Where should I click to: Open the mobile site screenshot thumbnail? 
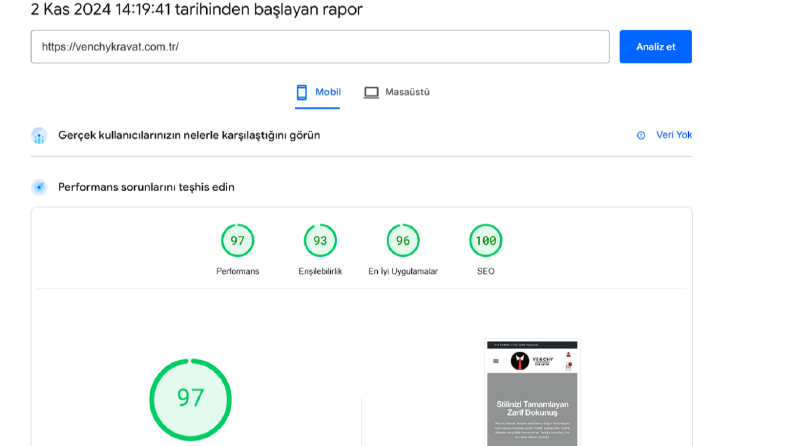[532, 393]
